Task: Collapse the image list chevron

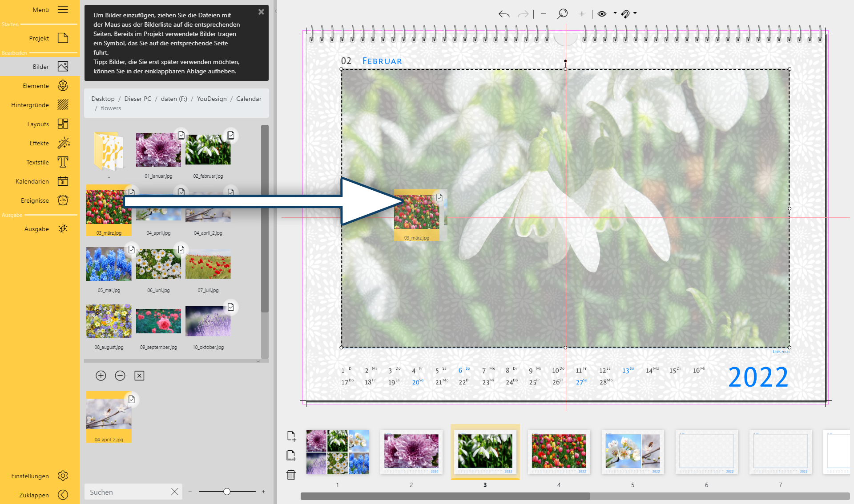Action: coord(258,361)
